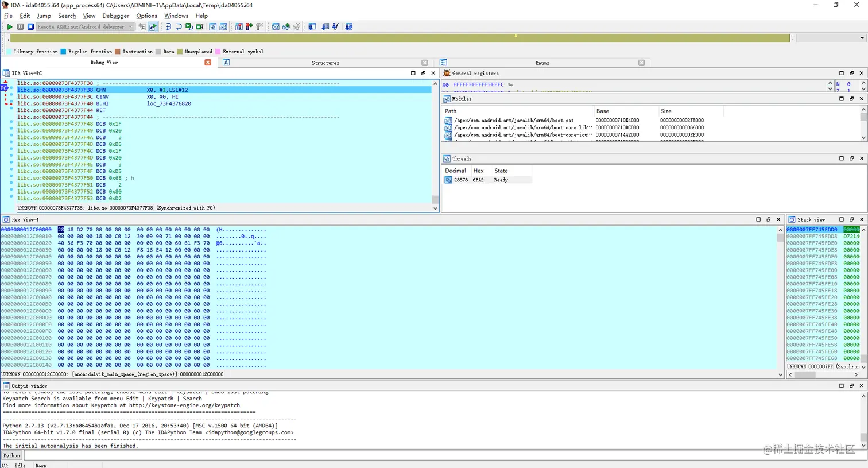Close the Debug View tab
Screen dimensions: 868x468
pyautogui.click(x=208, y=63)
